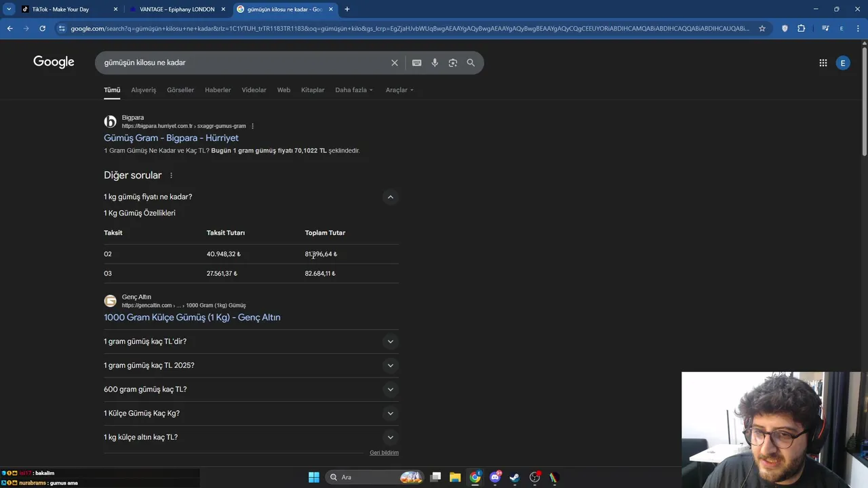Click the 81.896,64 ₺ total cell
868x488 pixels.
coord(321,254)
